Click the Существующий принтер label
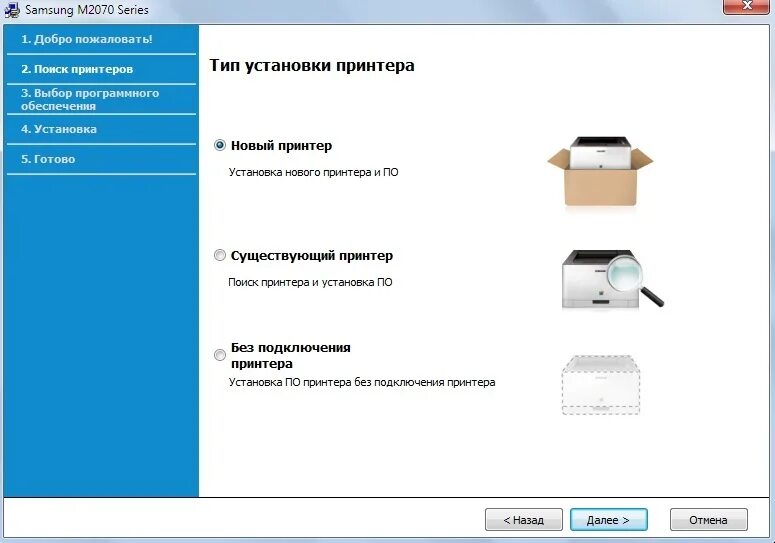Screen dimensions: 775x543 coord(312,256)
